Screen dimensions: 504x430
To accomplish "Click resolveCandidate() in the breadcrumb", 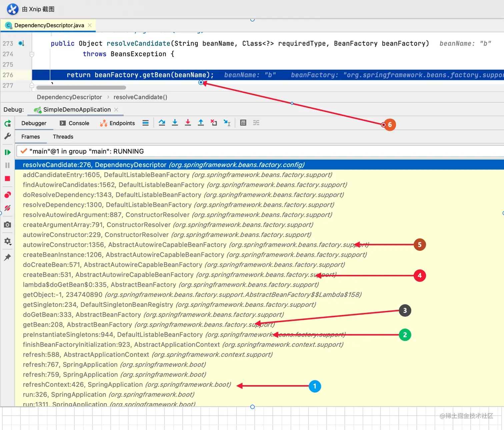I will coord(140,97).
